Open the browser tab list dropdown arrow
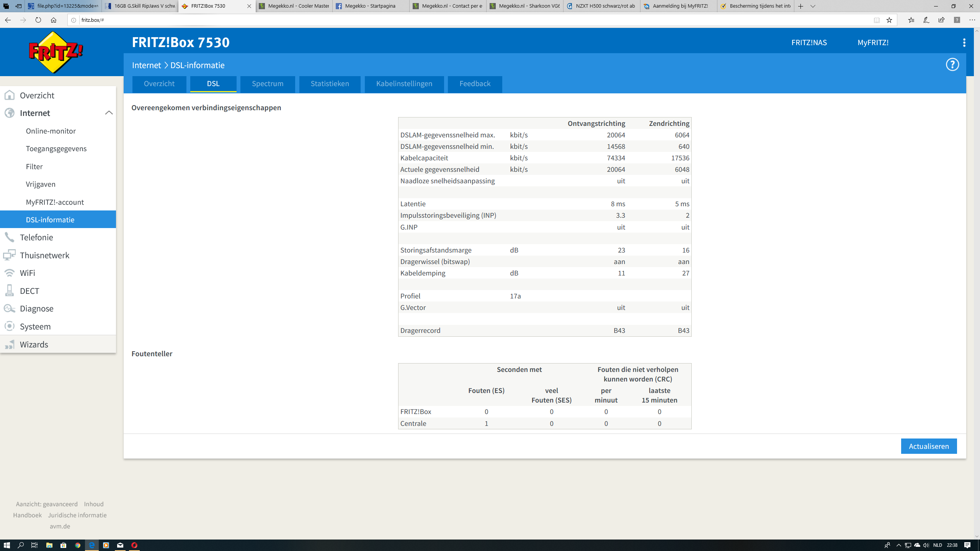Viewport: 980px width, 551px height. pos(813,6)
